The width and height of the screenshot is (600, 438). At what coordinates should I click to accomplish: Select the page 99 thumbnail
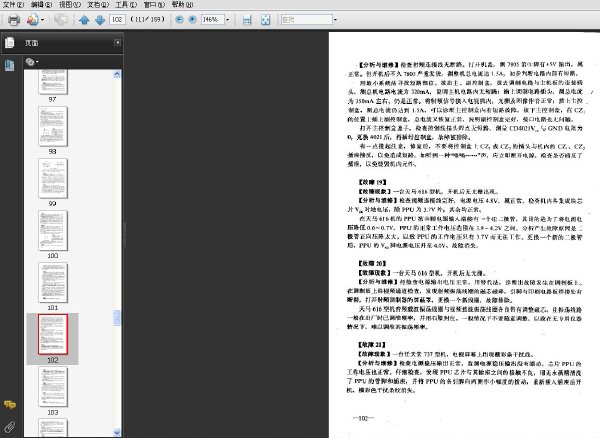53,178
